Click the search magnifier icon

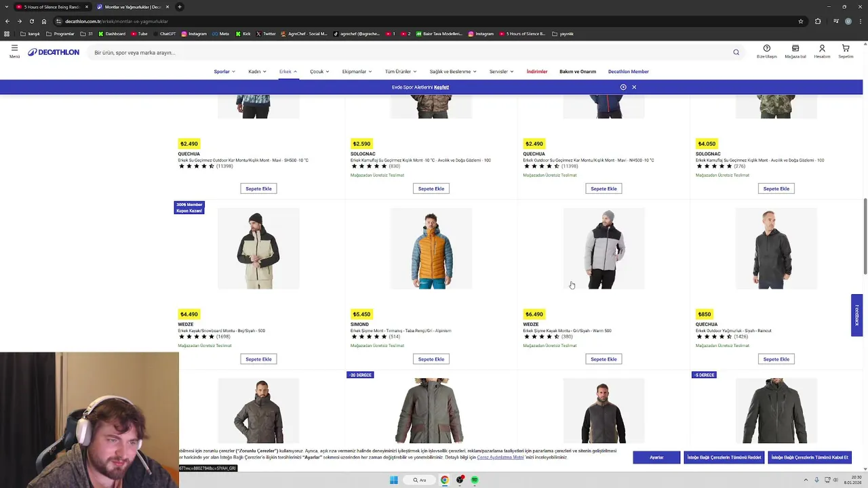[x=736, y=52]
